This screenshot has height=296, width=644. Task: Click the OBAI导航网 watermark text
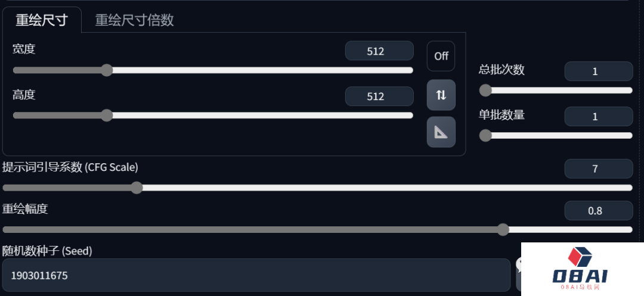(x=580, y=287)
